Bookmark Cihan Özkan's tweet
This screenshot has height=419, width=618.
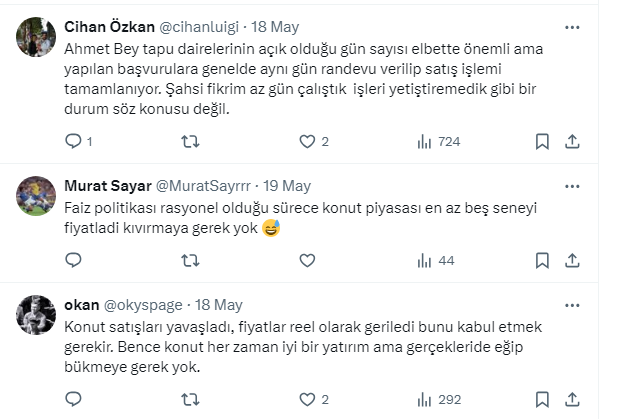click(x=541, y=142)
